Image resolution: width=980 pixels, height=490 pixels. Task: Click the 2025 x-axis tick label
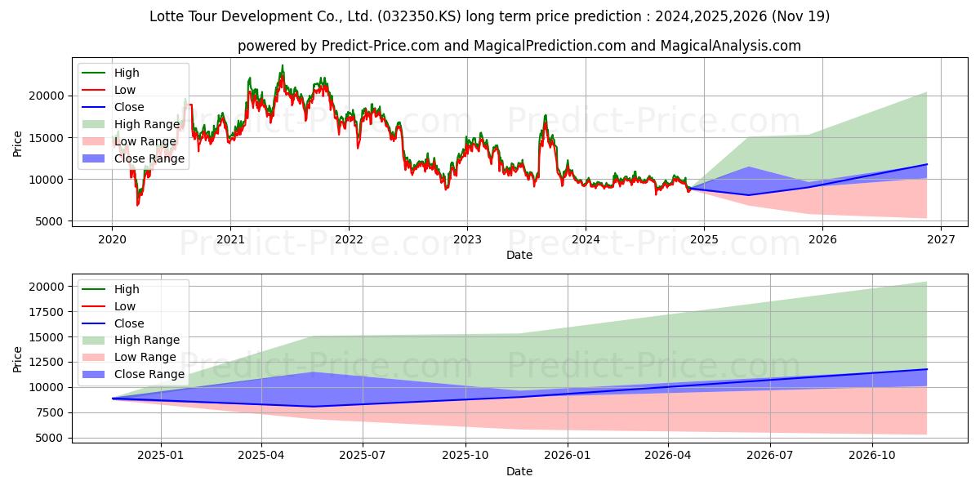pyautogui.click(x=704, y=239)
